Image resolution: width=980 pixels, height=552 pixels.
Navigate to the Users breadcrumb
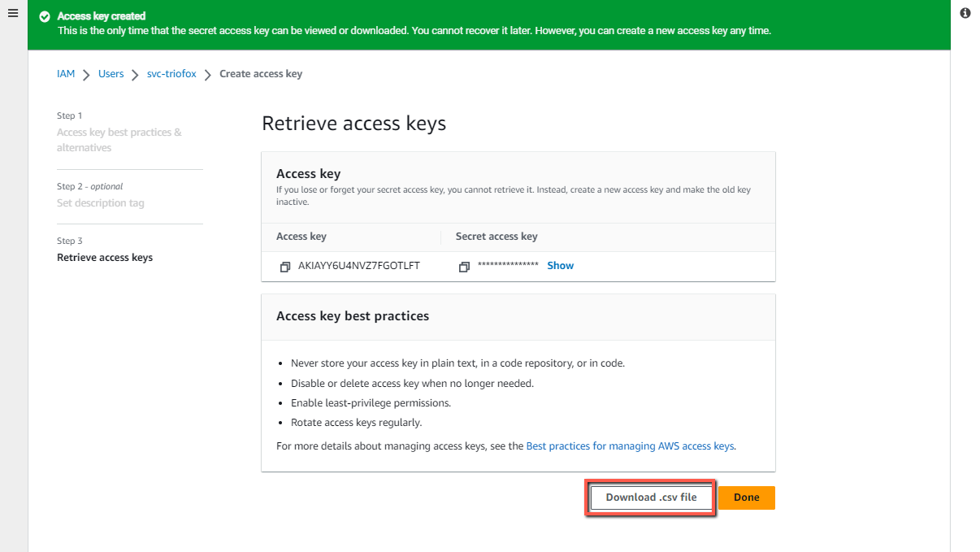111,73
